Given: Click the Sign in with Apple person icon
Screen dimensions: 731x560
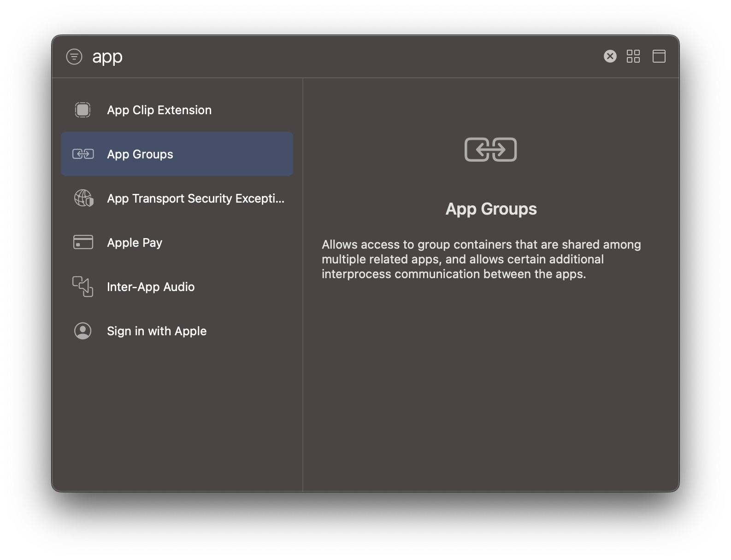Looking at the screenshot, I should click(83, 331).
